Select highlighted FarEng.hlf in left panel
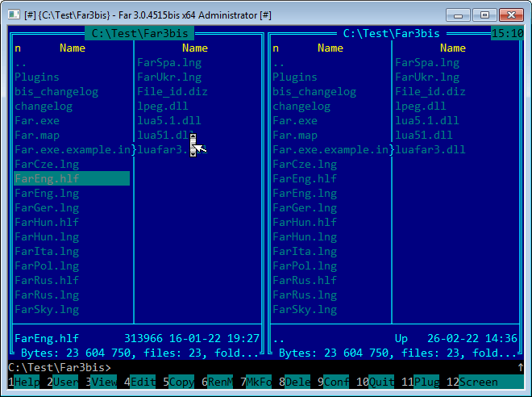 coord(72,178)
